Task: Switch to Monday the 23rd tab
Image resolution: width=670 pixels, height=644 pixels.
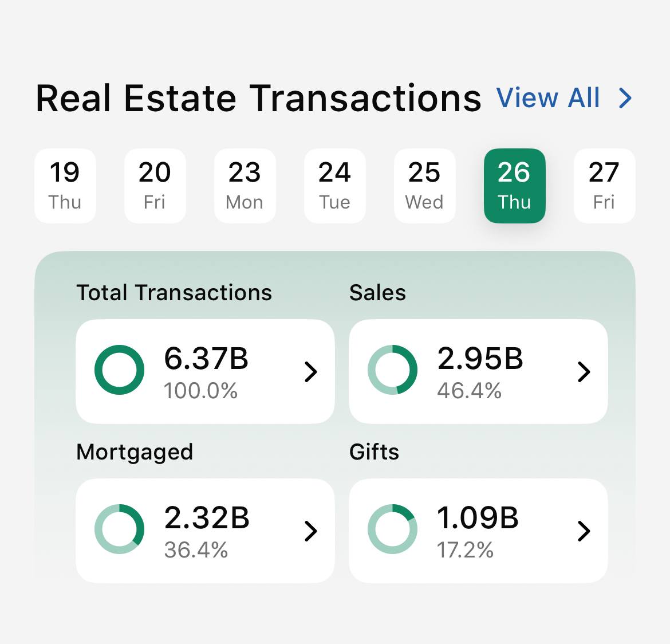Action: 245,185
